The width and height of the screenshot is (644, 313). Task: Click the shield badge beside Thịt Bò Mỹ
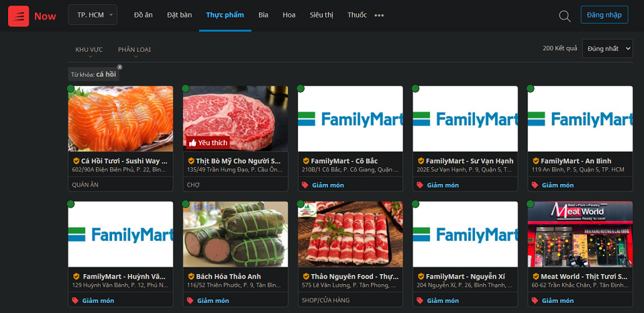[x=191, y=161]
